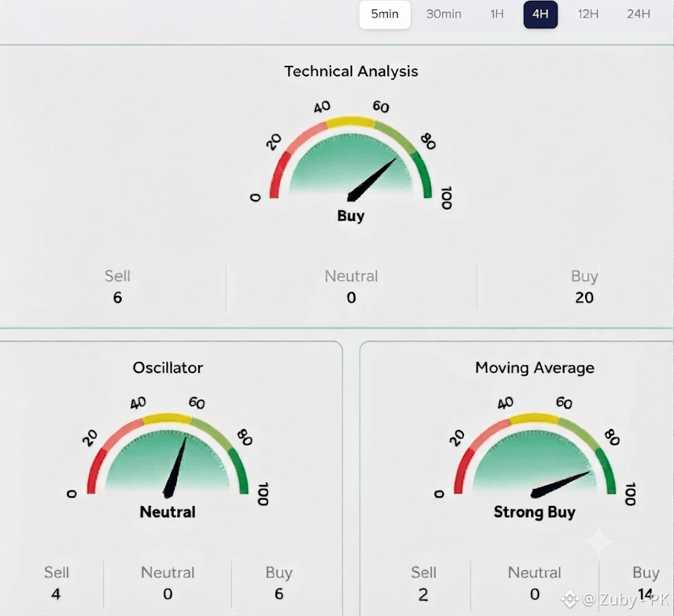Click the Neutral rating under the Oscillator gauge

pos(168,512)
